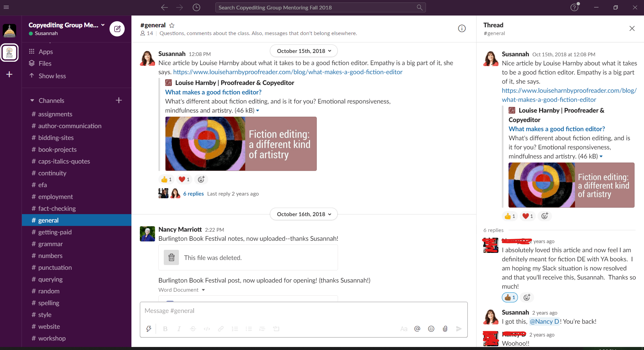Viewport: 644px width, 350px height.
Task: Star the #general channel
Action: coord(172,25)
